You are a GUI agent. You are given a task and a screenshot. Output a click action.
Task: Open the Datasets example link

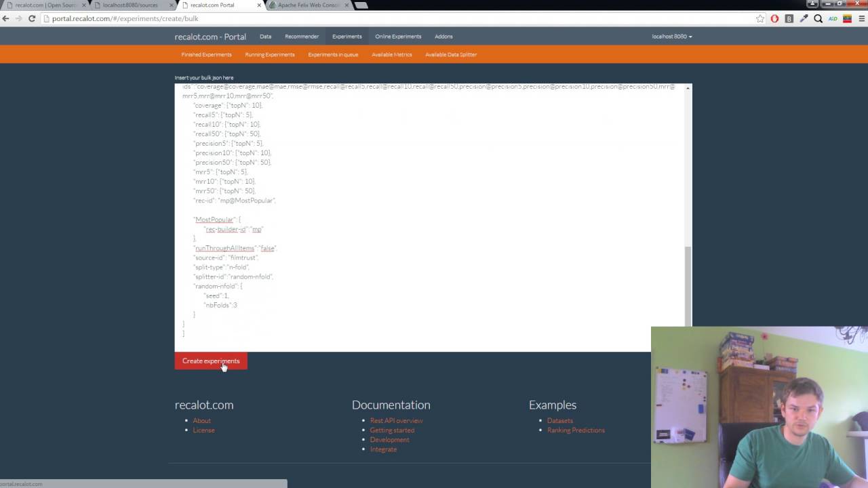click(560, 421)
